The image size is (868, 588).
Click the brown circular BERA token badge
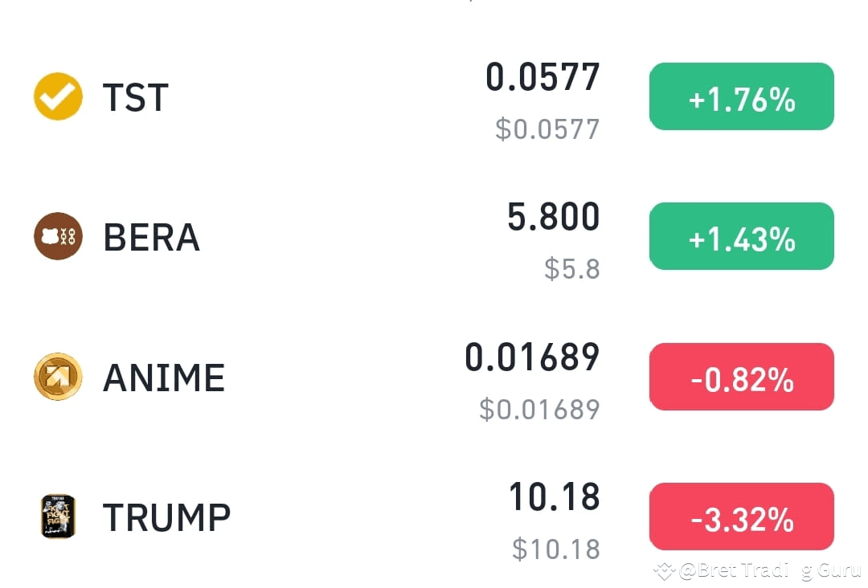point(57,235)
